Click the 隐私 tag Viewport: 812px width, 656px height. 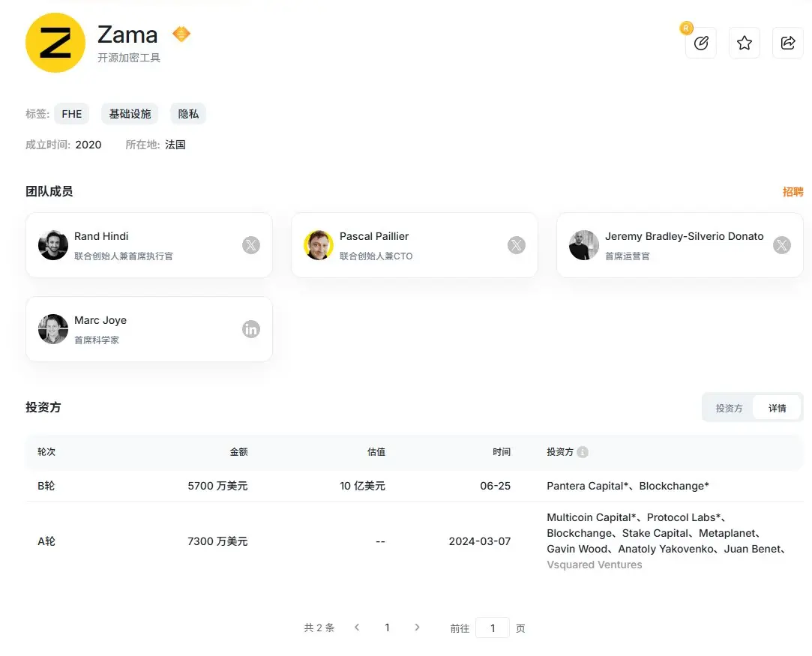(188, 114)
